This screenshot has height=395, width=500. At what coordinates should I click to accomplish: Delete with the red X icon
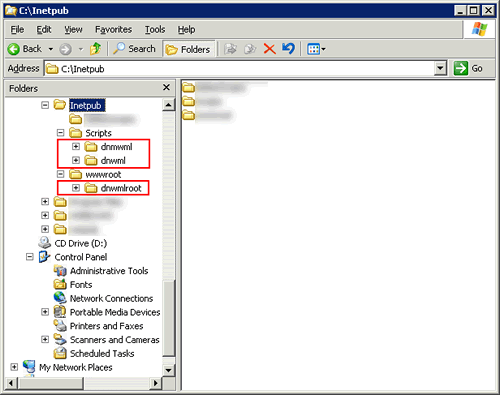(x=269, y=49)
